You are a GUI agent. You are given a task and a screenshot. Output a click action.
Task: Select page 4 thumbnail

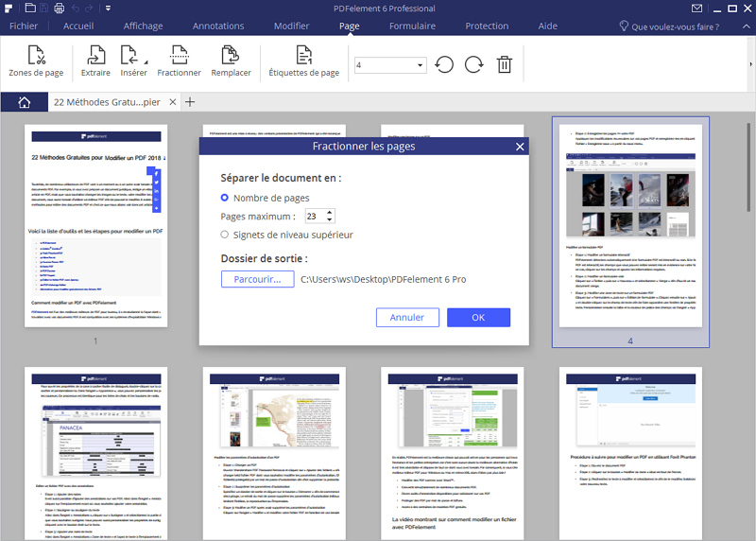coord(630,226)
